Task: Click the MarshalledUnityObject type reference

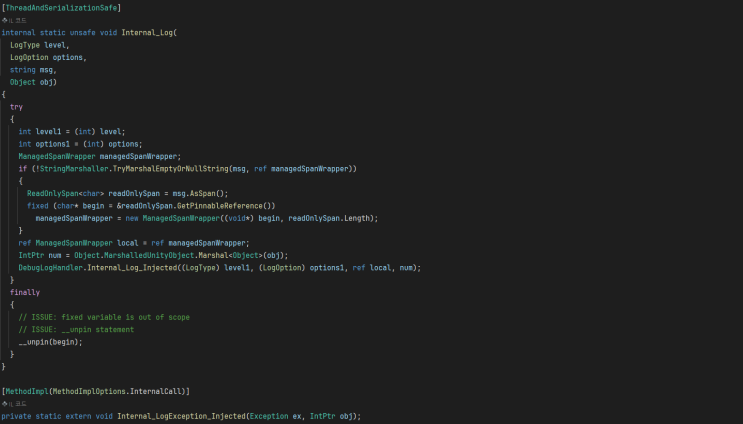Action: (149, 255)
